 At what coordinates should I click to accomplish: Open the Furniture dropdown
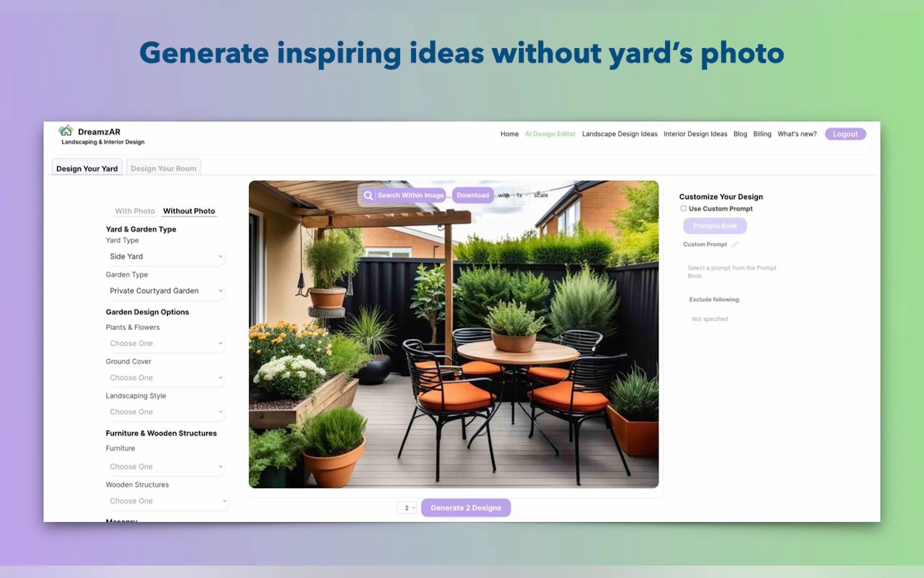(x=165, y=466)
